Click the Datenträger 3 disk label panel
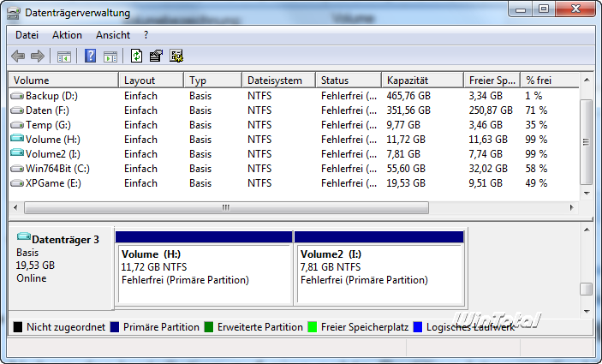Viewport: 602px width, 364px height. (61, 268)
